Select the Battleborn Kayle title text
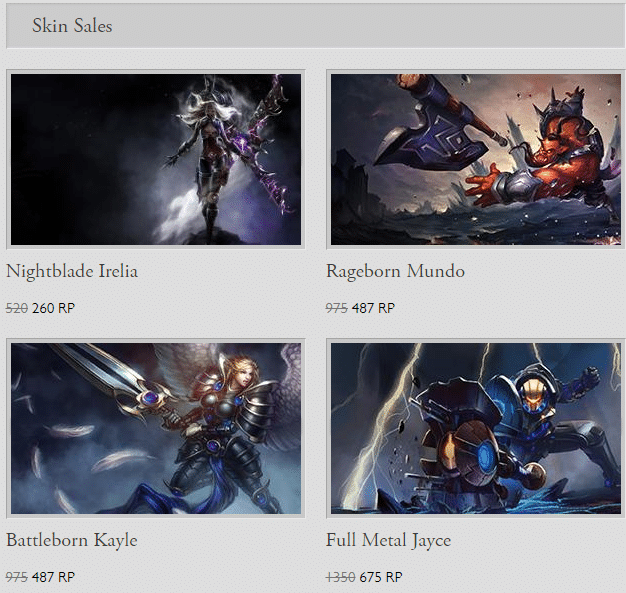Image resolution: width=626 pixels, height=593 pixels. pyautogui.click(x=72, y=541)
